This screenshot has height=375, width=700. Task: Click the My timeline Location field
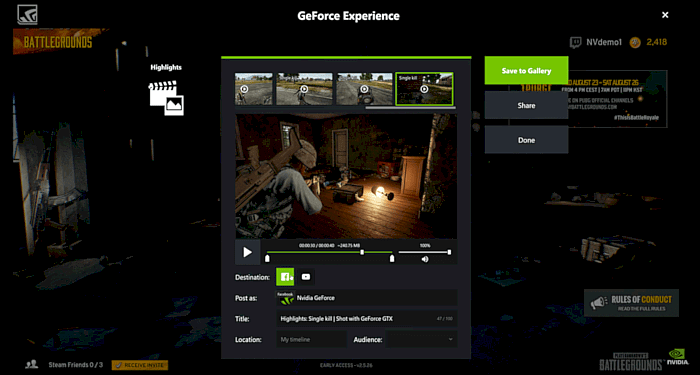click(x=311, y=339)
